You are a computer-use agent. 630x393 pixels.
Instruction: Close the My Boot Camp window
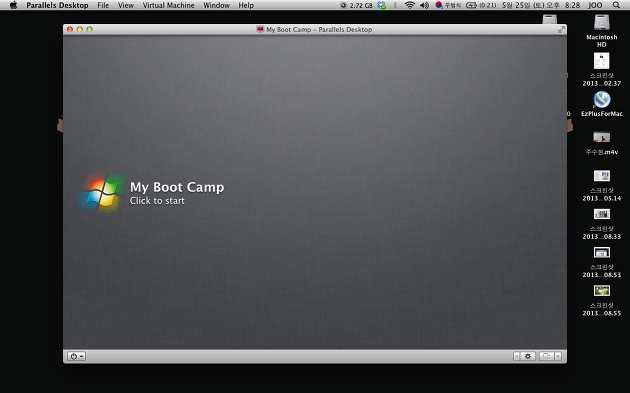click(x=70, y=29)
